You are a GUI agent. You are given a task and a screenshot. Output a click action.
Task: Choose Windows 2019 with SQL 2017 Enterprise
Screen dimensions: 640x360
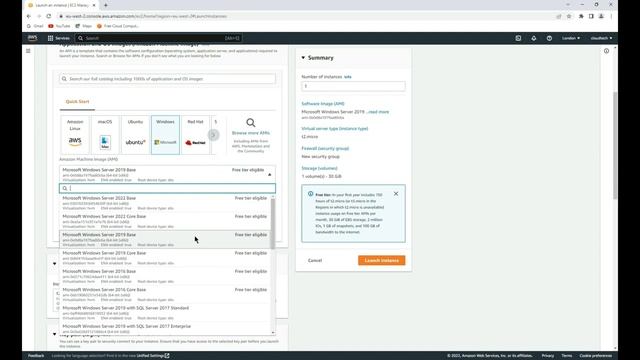[x=165, y=329]
